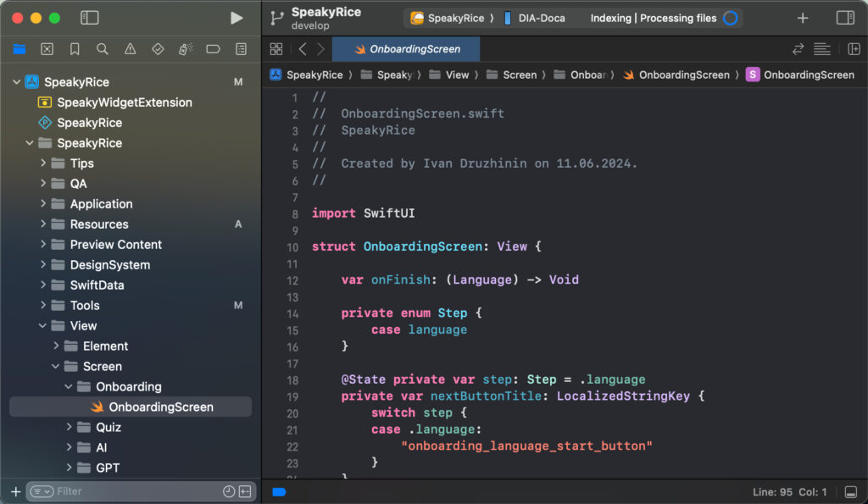Collapse the View folder
868x504 pixels.
[x=42, y=325]
